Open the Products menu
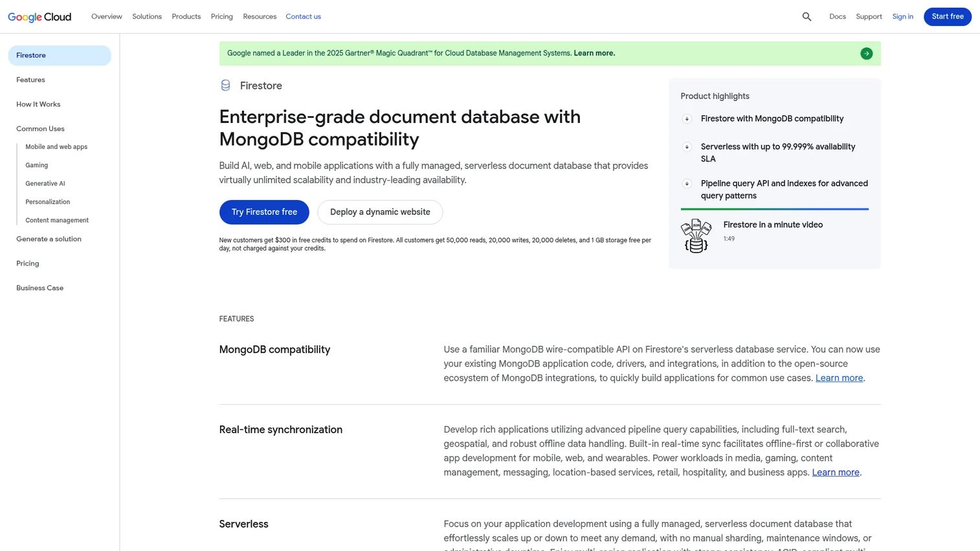The image size is (980, 551). pos(186,17)
